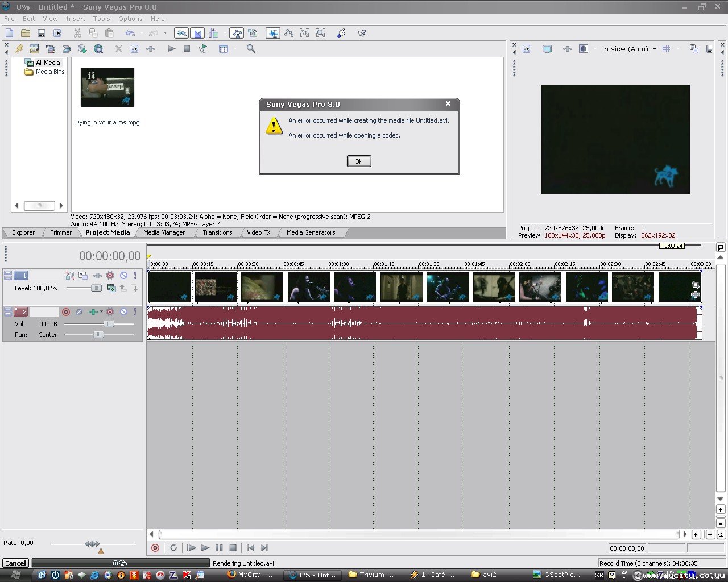Click the Save project icon in toolbar
The height and width of the screenshot is (582, 728).
[41, 34]
